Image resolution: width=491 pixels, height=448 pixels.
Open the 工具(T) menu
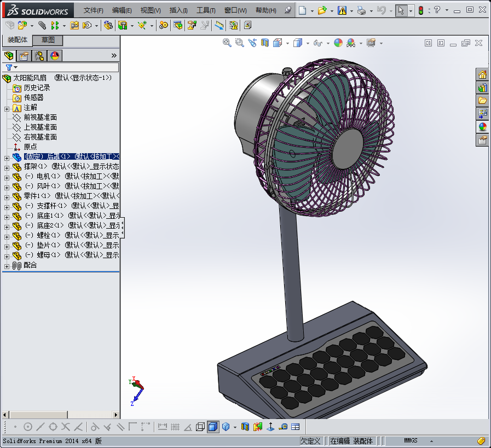pyautogui.click(x=206, y=10)
